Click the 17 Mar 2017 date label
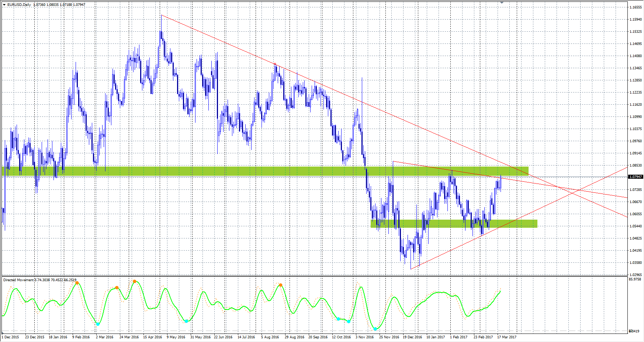Screen dimensions: 644x342 click(x=507, y=337)
